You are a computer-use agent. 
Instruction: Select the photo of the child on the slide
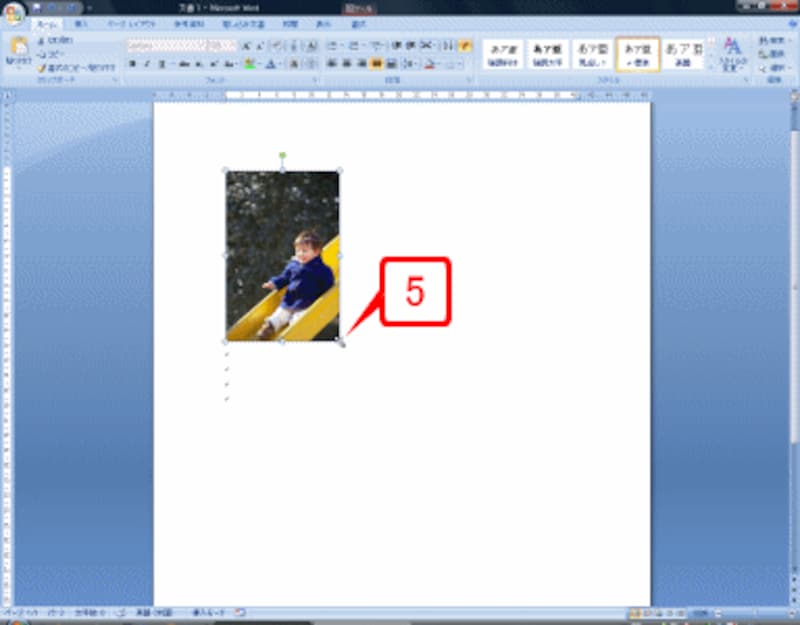282,256
